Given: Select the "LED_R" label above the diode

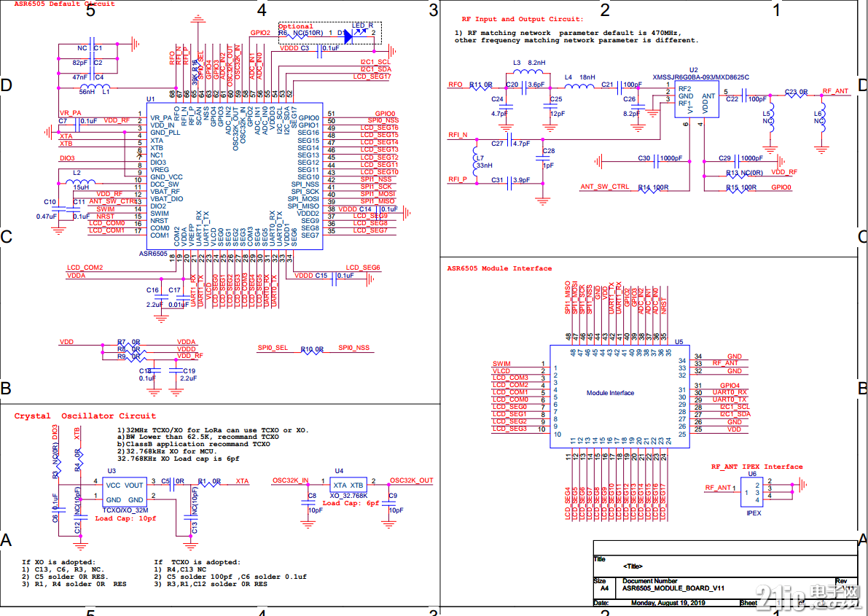Looking at the screenshot, I should [363, 26].
